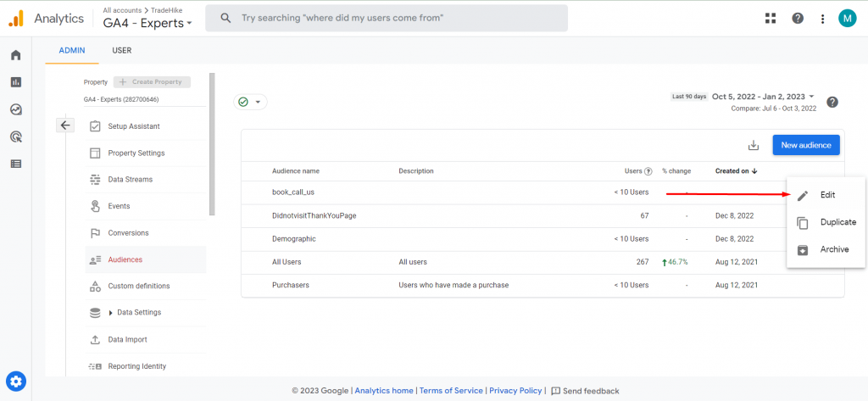Screen dimensions: 868x401
Task: Open the Advertising icon in sidebar
Action: (16, 136)
